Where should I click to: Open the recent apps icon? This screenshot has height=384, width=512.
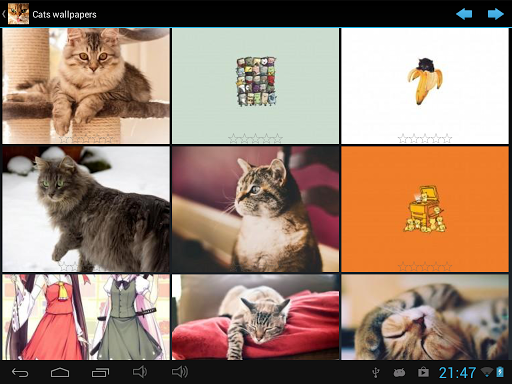[100, 372]
